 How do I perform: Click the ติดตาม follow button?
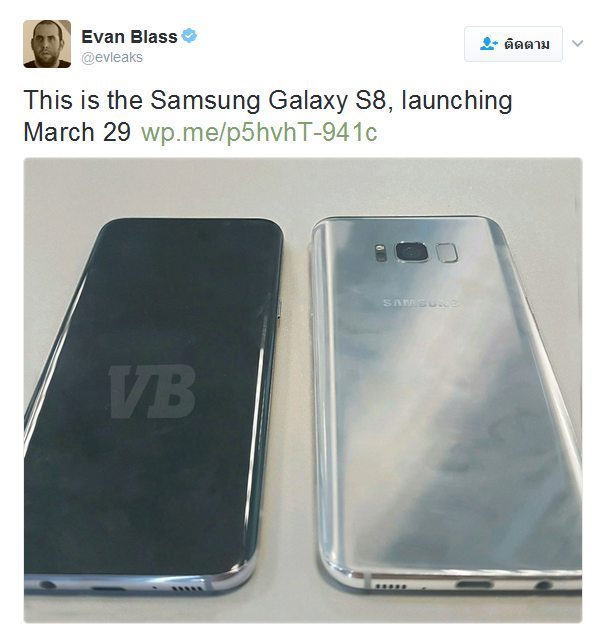(513, 44)
